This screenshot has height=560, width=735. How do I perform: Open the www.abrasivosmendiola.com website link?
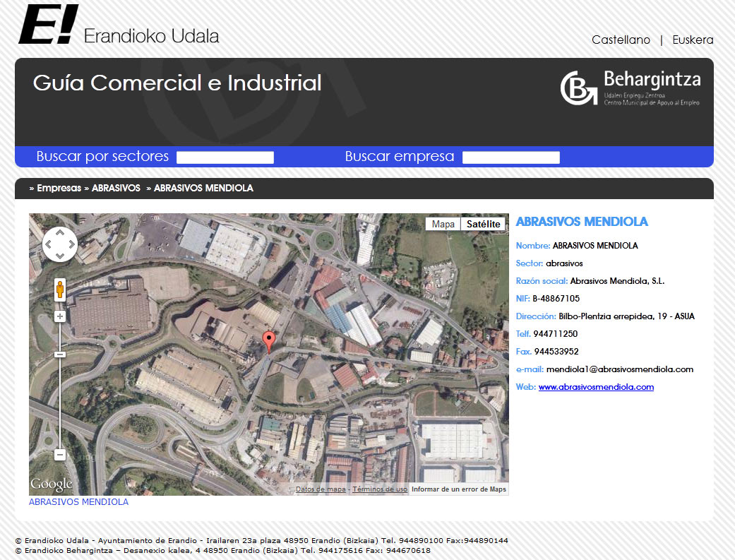point(596,387)
